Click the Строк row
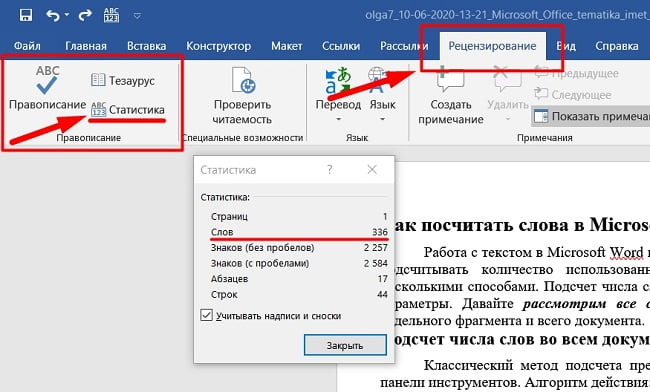Screen dimensions: 650x392 [x=299, y=295]
